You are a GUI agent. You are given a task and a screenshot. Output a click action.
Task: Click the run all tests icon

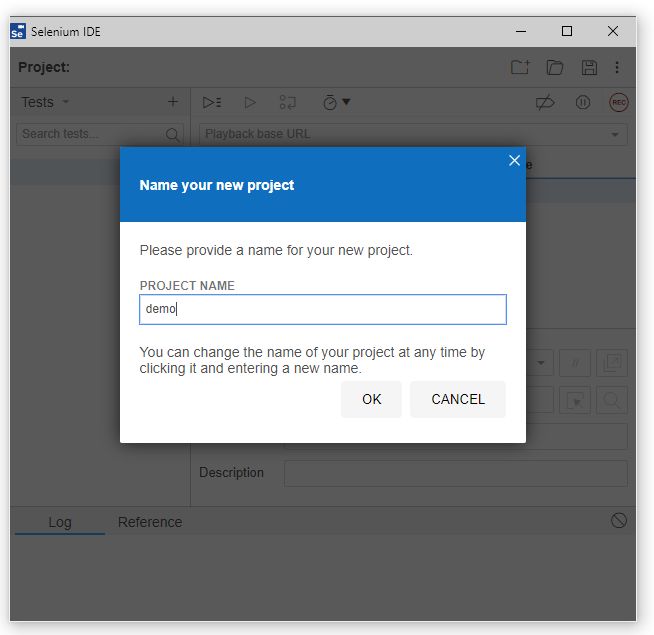[x=212, y=102]
